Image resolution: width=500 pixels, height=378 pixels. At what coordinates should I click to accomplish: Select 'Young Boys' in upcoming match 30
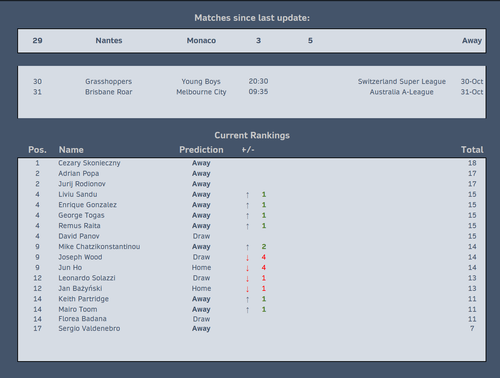tap(201, 82)
